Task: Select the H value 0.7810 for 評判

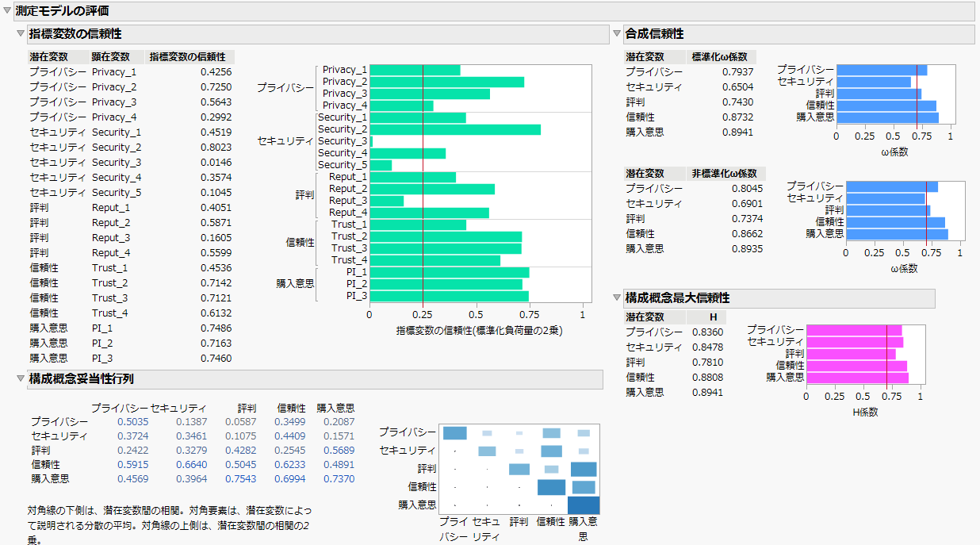Action: pos(707,362)
